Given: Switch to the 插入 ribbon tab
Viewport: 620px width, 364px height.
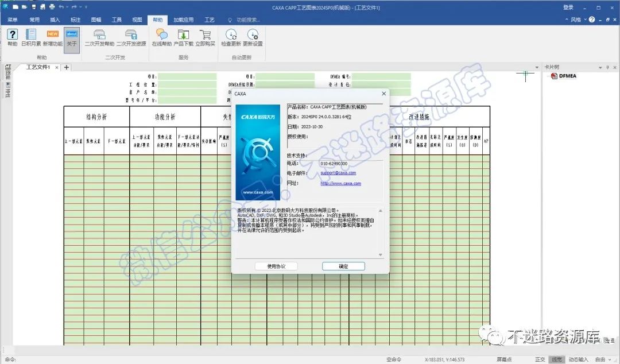Looking at the screenshot, I should pyautogui.click(x=55, y=20).
